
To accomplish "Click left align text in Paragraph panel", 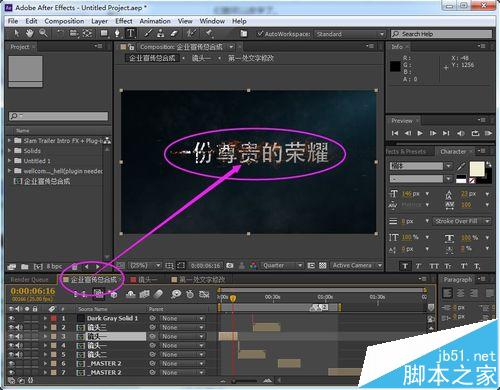I will (x=447, y=293).
